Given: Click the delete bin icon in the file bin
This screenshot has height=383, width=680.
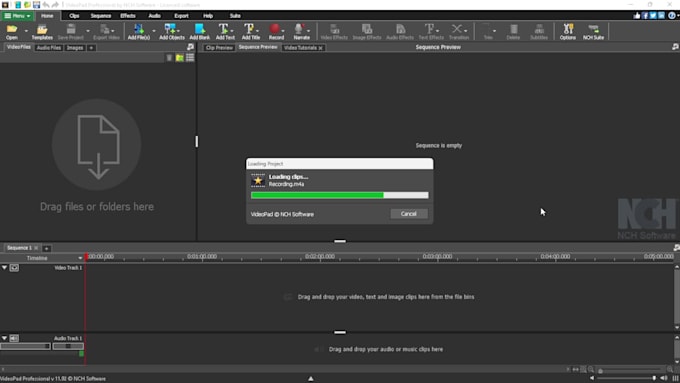Looking at the screenshot, I should point(169,58).
